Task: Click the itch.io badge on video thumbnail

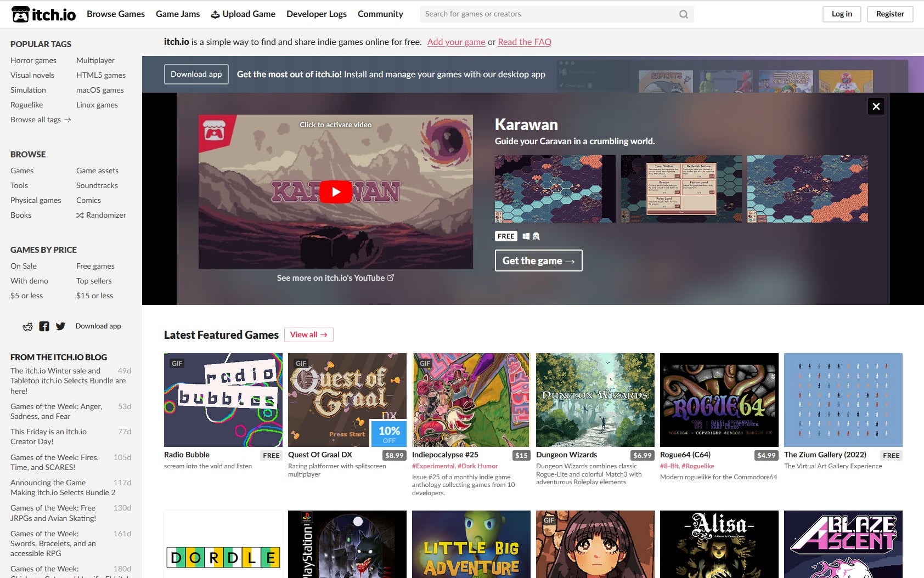Action: point(214,129)
